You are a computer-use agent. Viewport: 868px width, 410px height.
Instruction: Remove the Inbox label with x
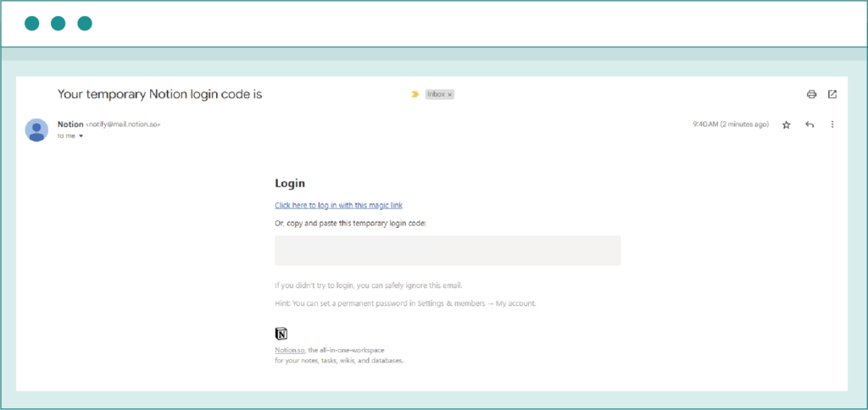[x=451, y=94]
